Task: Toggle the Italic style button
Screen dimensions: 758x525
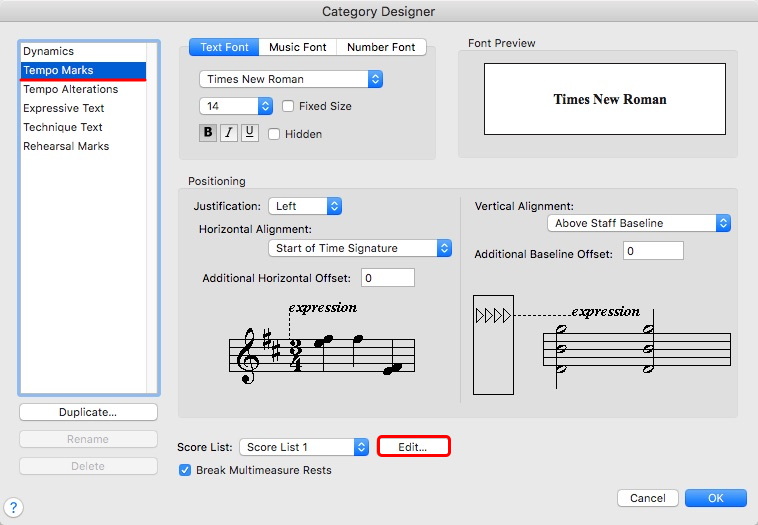Action: tap(229, 133)
